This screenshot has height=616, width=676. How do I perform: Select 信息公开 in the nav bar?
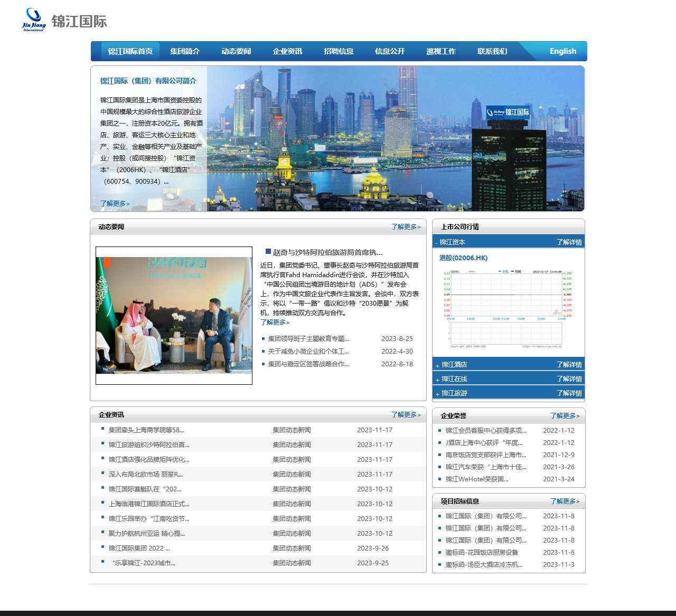pos(390,51)
